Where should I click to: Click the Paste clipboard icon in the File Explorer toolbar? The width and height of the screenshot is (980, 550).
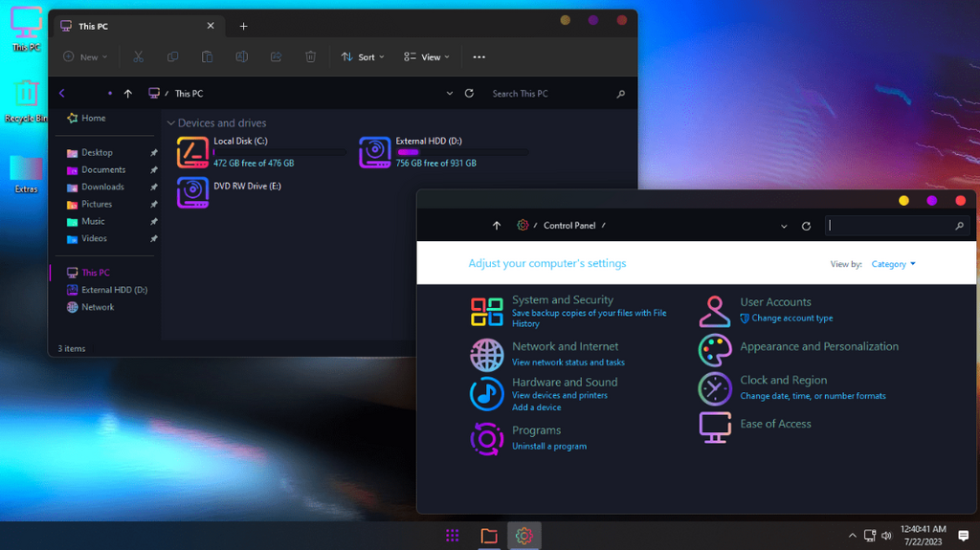(x=207, y=56)
